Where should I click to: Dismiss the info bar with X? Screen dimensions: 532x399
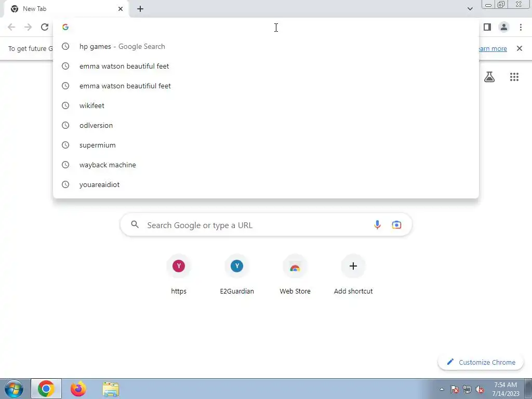tap(520, 48)
